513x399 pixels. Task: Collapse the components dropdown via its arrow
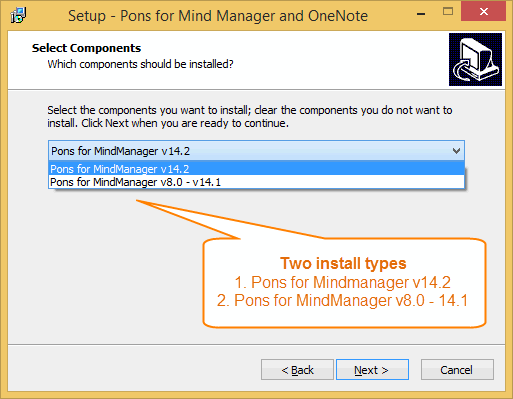456,151
